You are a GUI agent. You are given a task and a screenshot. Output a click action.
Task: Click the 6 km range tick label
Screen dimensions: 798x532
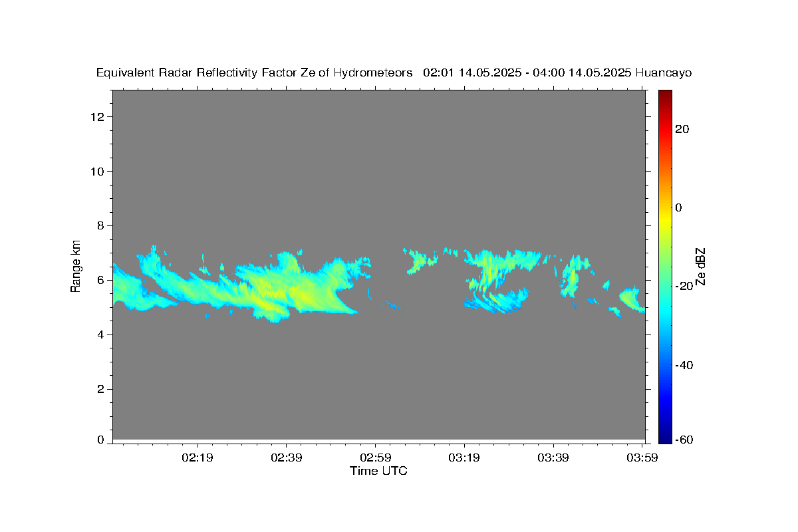click(102, 280)
